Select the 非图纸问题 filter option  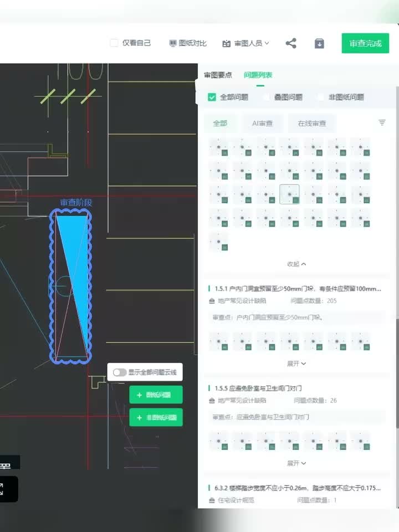coord(320,97)
